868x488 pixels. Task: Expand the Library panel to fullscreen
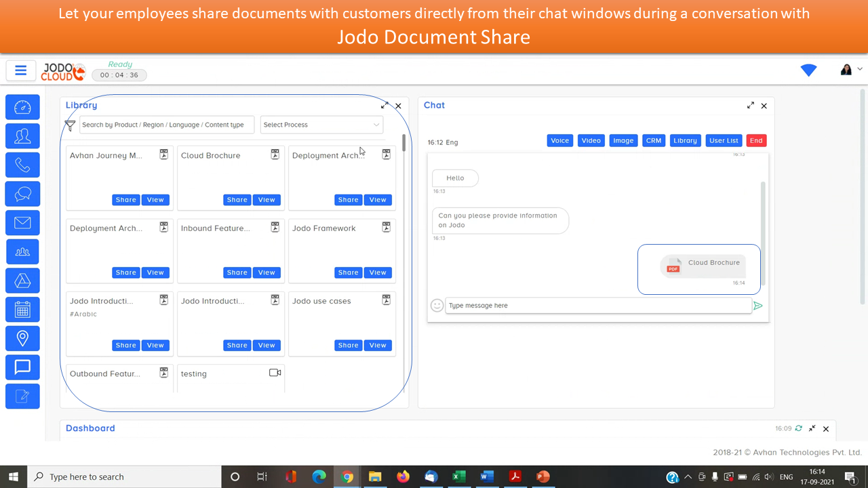pos(384,106)
